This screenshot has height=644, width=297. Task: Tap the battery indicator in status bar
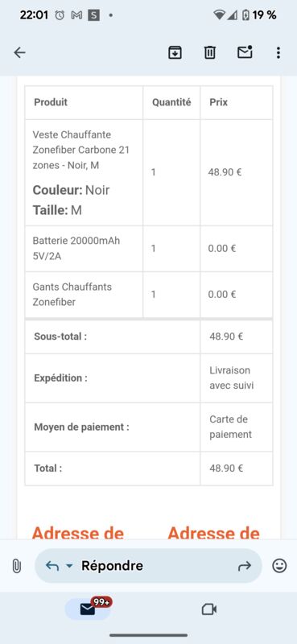point(245,15)
